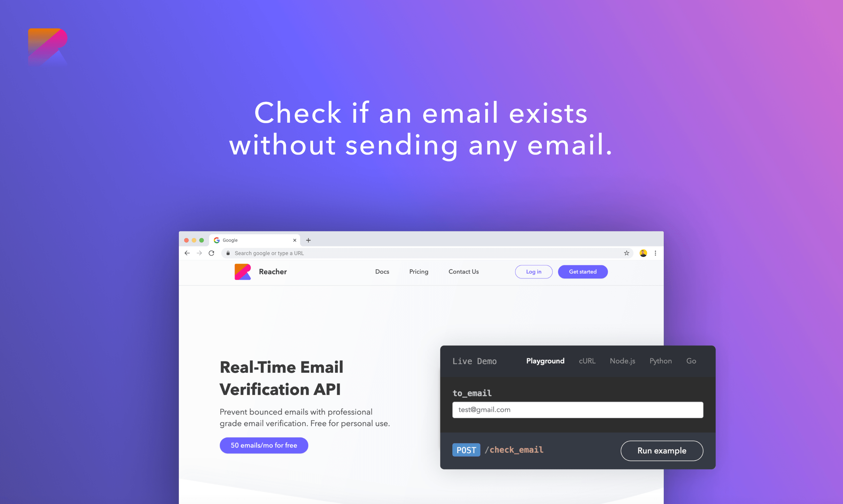Click the browser back arrow icon
843x504 pixels.
pos(188,253)
